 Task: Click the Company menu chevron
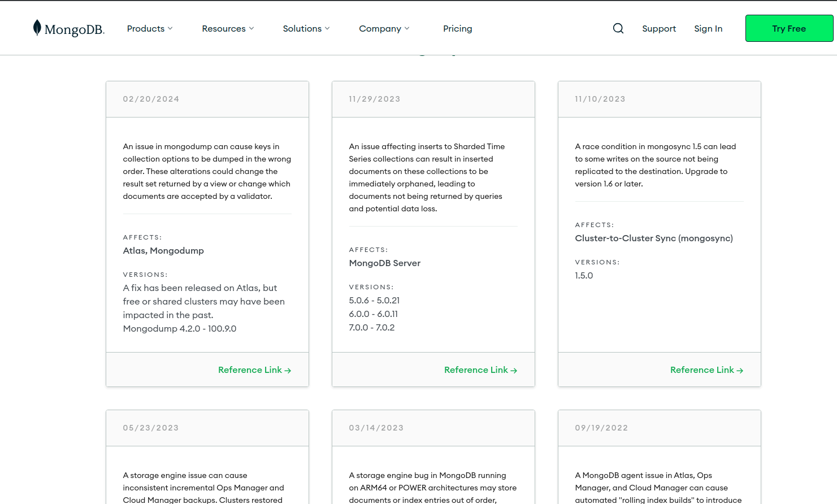pyautogui.click(x=407, y=28)
